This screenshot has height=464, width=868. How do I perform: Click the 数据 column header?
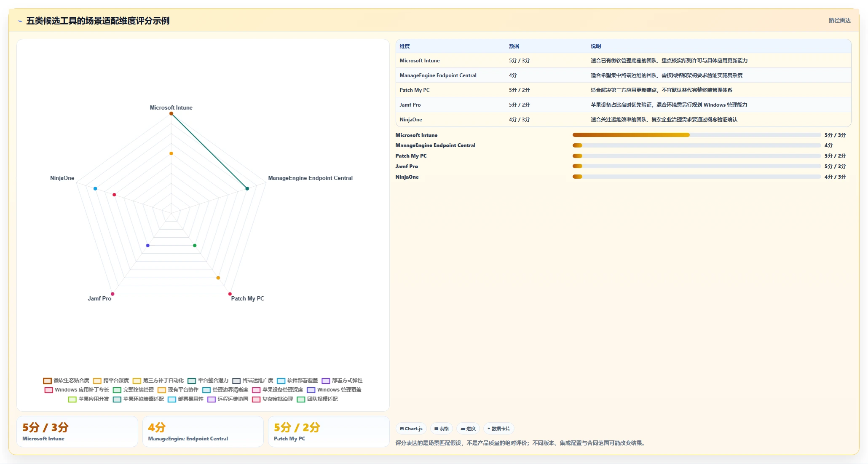pyautogui.click(x=514, y=46)
